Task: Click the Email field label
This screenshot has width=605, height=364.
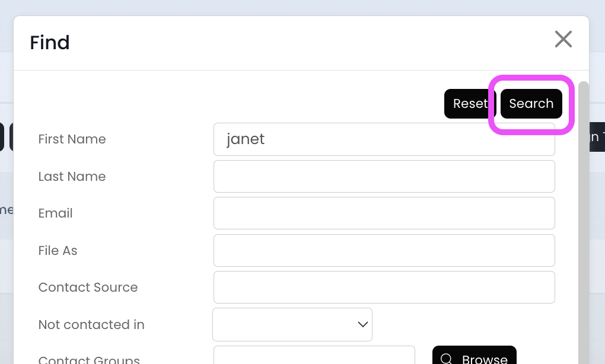Action: pos(55,213)
